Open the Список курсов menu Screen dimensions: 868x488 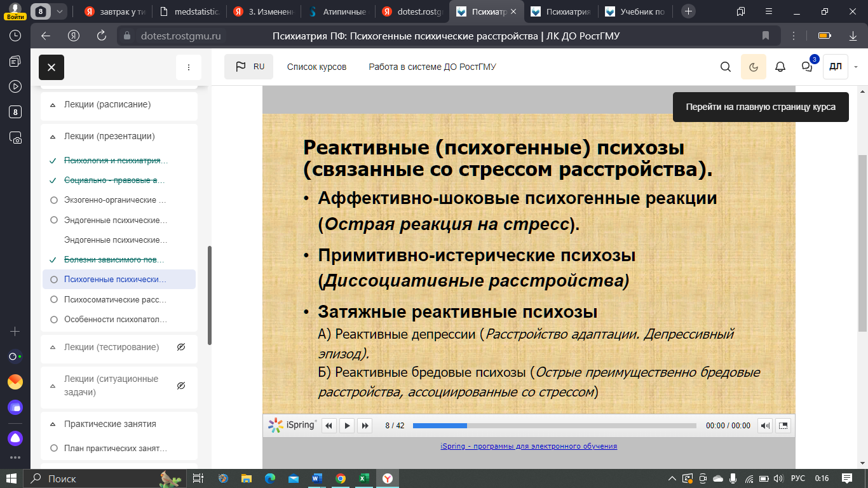point(316,67)
